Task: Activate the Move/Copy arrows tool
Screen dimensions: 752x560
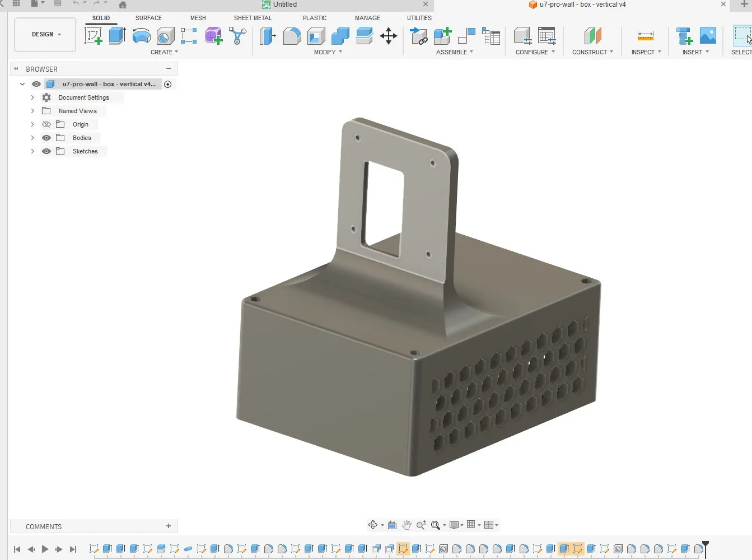Action: [x=388, y=36]
